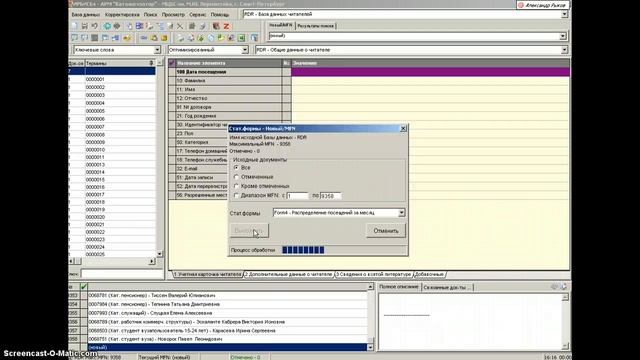Viewport: 640px width, 360px height.
Task: Select term '0000001' in the dictionary list
Action: pyautogui.click(x=95, y=79)
